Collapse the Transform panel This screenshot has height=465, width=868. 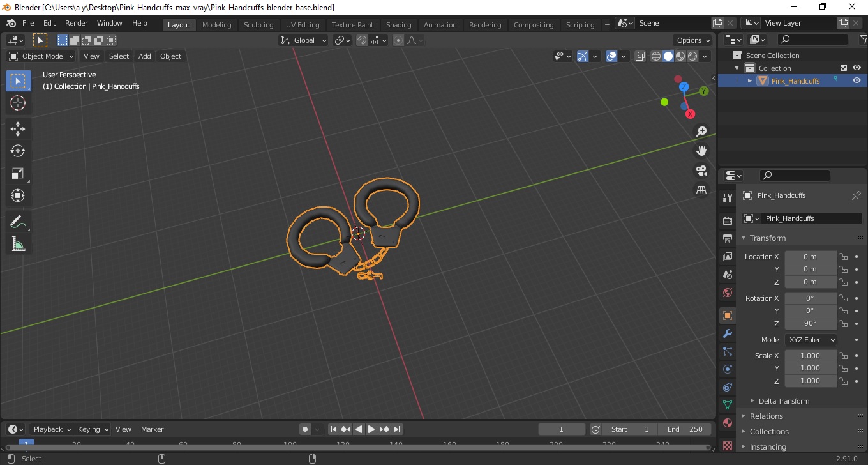(x=744, y=238)
